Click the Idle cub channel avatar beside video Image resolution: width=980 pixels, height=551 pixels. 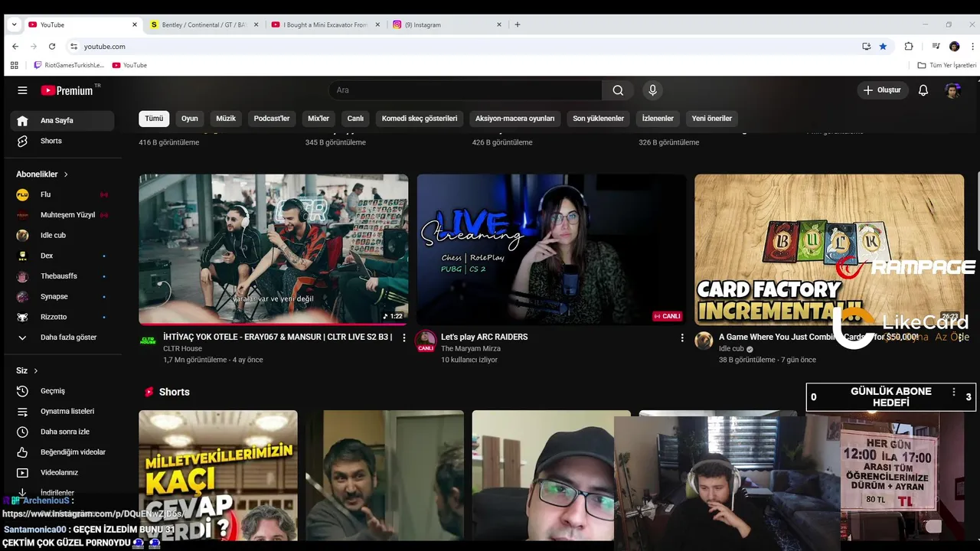tap(704, 341)
